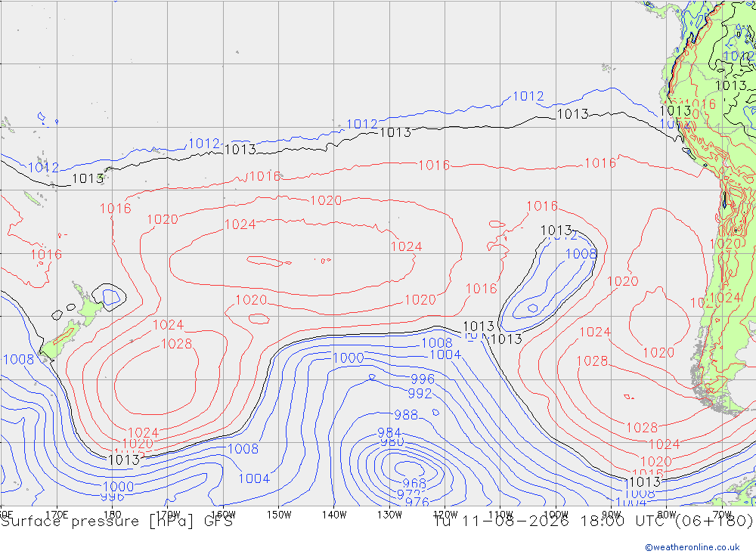Click the 140W longitude axis label
756x554 pixels.
(334, 515)
